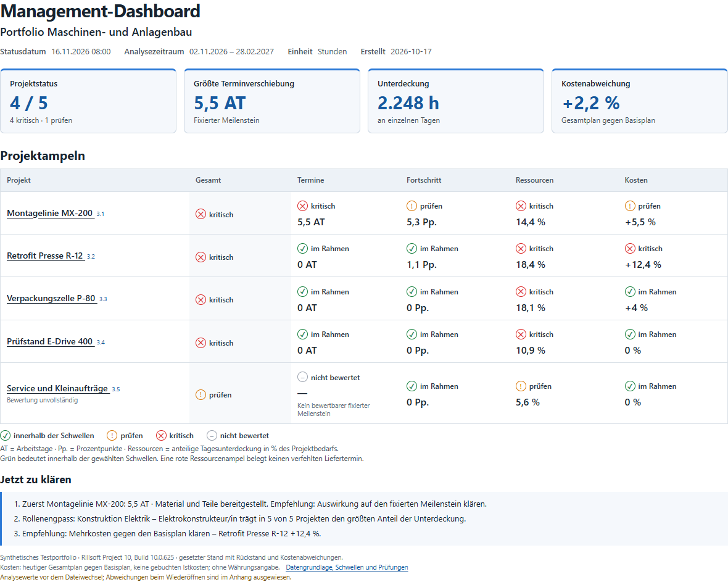Click the Statusdatum 16.11.2026 08:00 value
This screenshot has width=728, height=582.
(81, 52)
